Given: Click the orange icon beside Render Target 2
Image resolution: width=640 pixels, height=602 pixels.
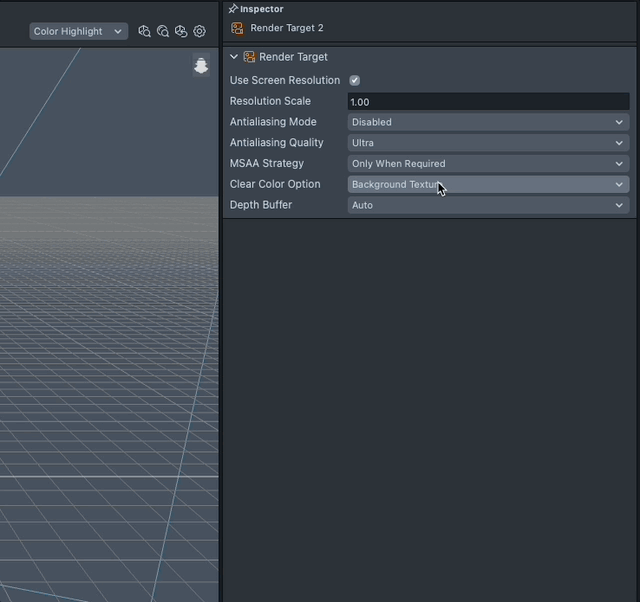Looking at the screenshot, I should tap(237, 28).
